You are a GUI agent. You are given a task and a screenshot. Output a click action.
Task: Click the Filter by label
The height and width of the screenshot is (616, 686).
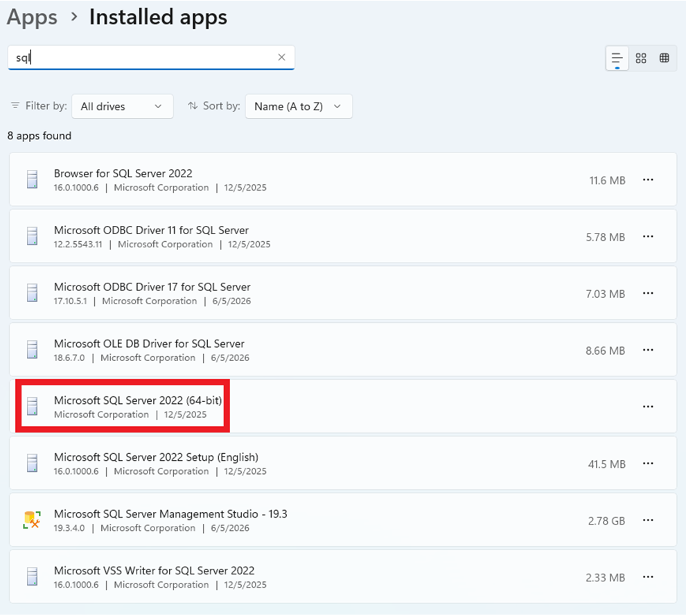click(x=46, y=106)
